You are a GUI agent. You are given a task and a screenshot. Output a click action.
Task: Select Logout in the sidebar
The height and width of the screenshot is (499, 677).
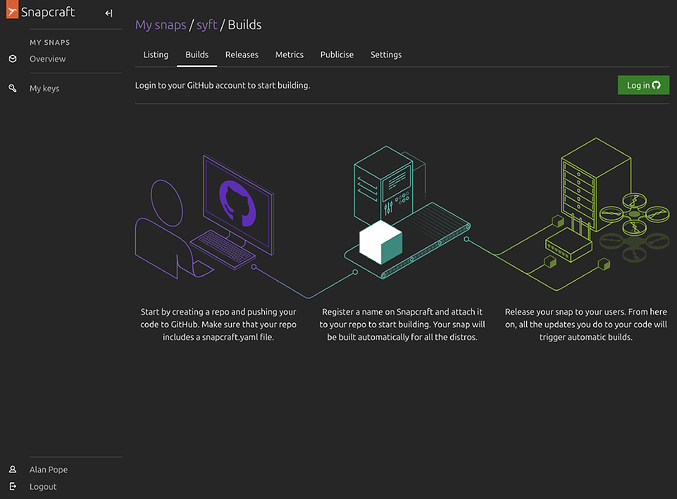(x=43, y=487)
